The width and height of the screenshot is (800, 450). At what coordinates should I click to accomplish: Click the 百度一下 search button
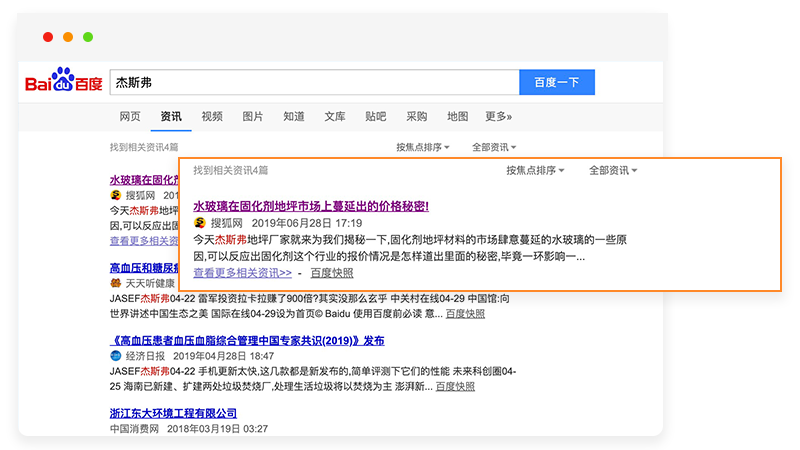point(557,82)
